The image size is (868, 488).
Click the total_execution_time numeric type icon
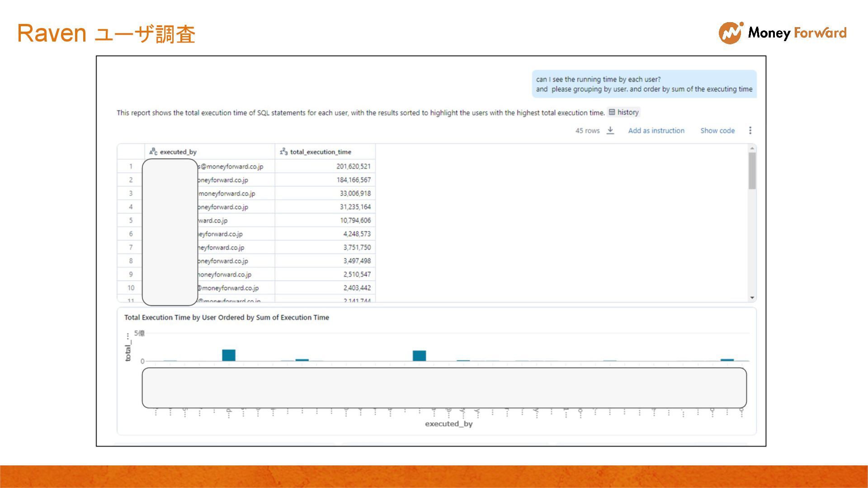point(283,151)
